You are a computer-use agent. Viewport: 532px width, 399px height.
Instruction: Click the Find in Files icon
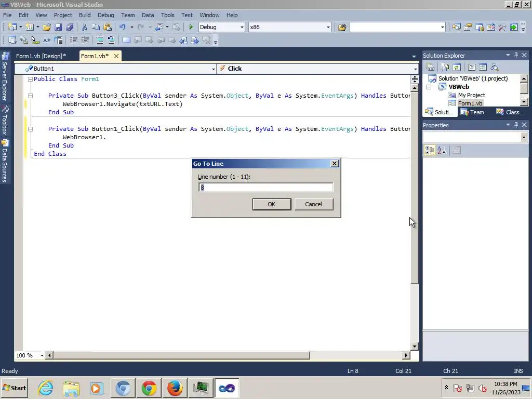pyautogui.click(x=342, y=27)
